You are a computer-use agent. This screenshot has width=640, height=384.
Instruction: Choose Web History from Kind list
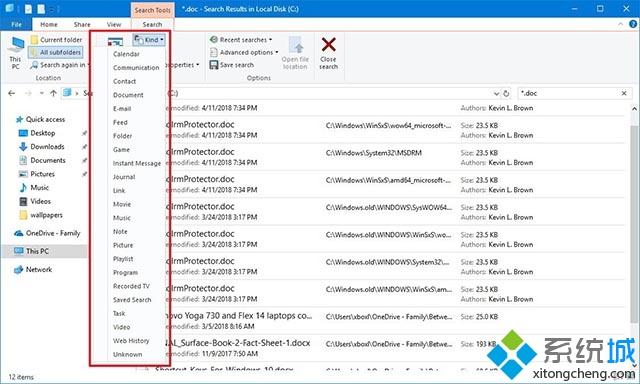click(131, 341)
